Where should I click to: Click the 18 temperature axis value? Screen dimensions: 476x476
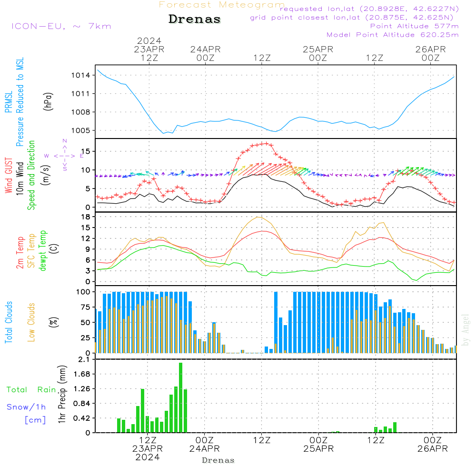[86, 217]
